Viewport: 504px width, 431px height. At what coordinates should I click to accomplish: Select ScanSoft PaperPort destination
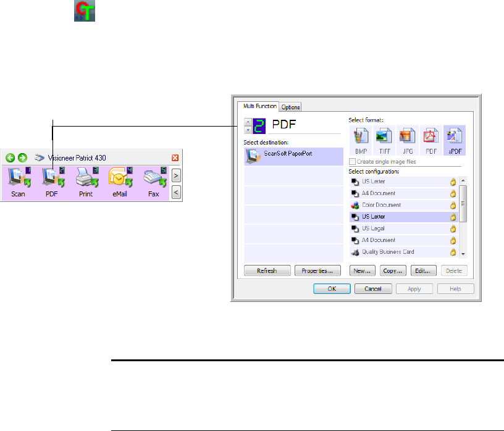coord(294,156)
